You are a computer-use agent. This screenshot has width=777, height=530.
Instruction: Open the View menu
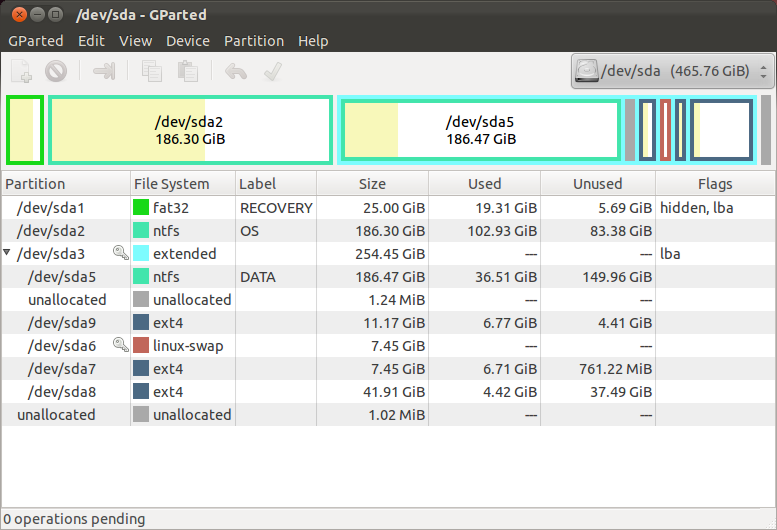[x=135, y=41]
